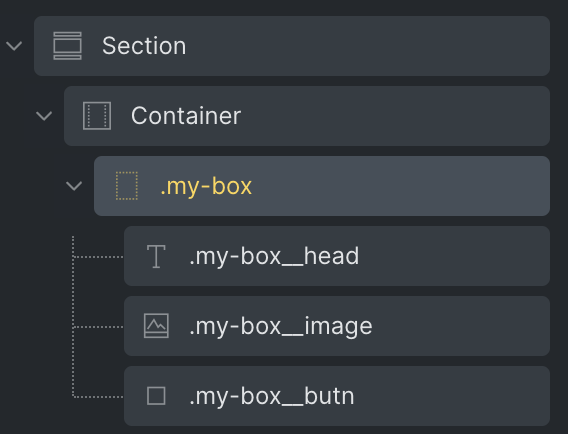Select the Section label text
The image size is (568, 434).
click(144, 46)
